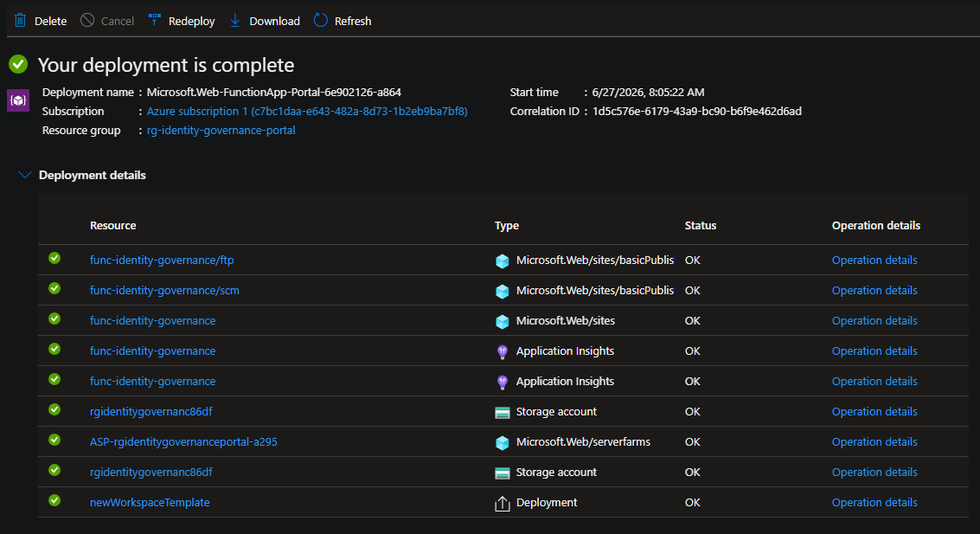
Task: Click green status check for newWorkspaceTemplate
Action: click(55, 500)
